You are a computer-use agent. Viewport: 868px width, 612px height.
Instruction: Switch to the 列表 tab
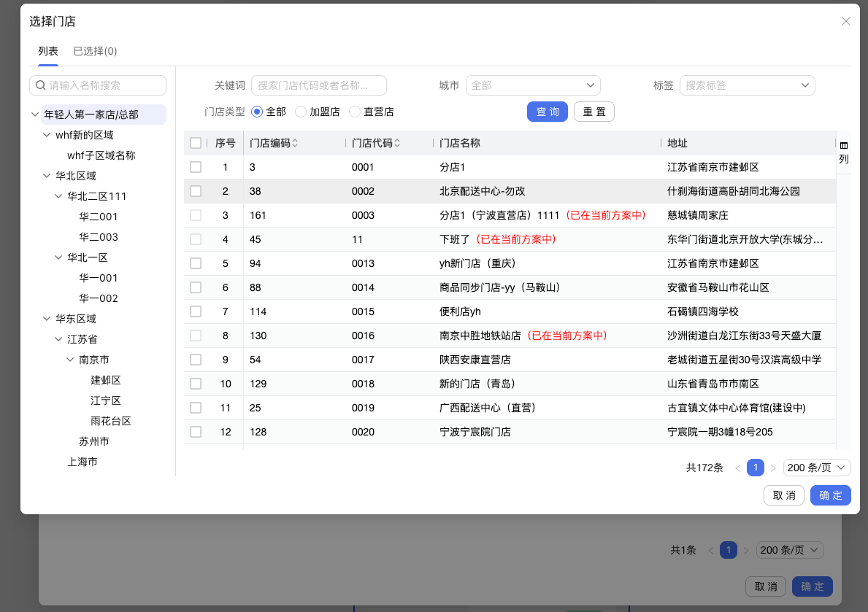click(x=48, y=52)
